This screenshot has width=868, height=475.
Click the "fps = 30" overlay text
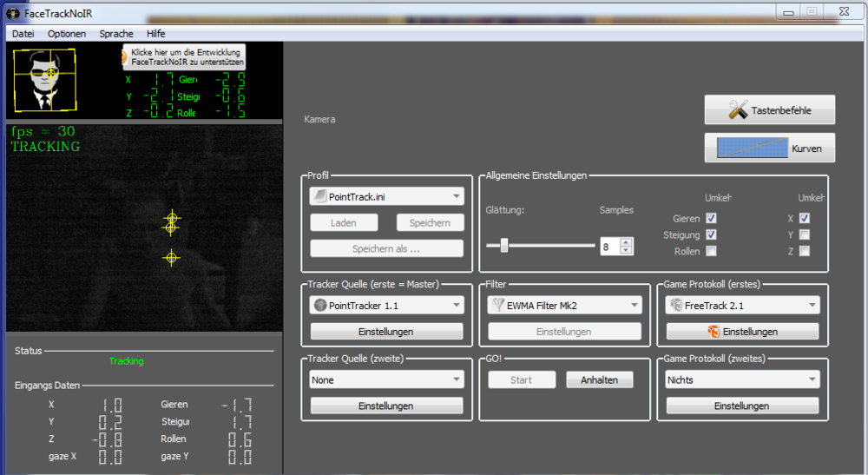(43, 131)
